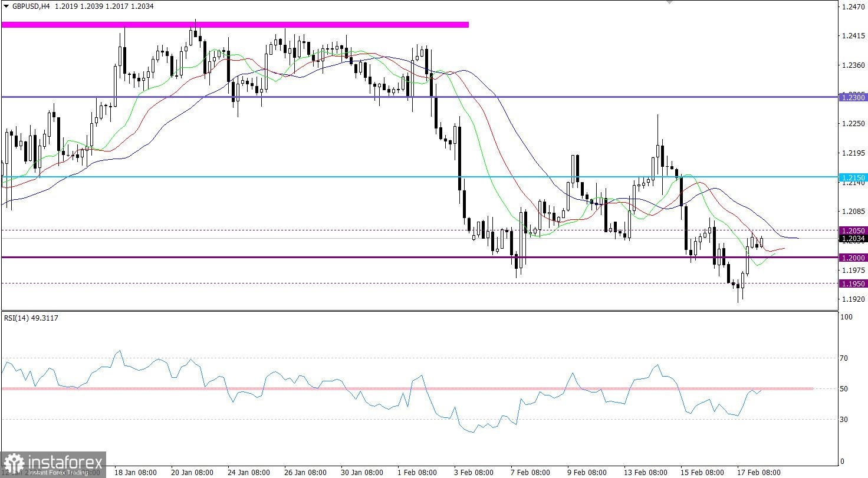868x478 pixels.
Task: Click the RSI 100 scale value
Action: (x=847, y=317)
